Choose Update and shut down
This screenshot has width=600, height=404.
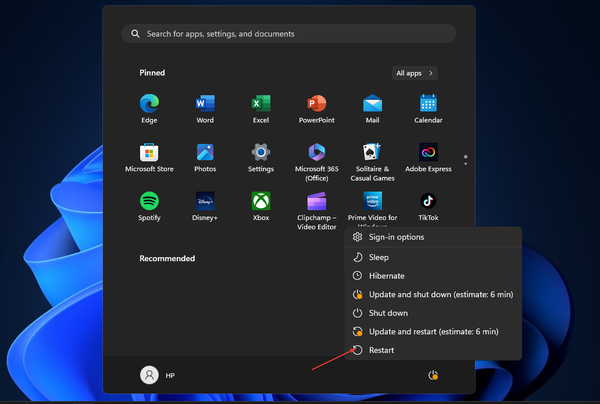point(433,295)
